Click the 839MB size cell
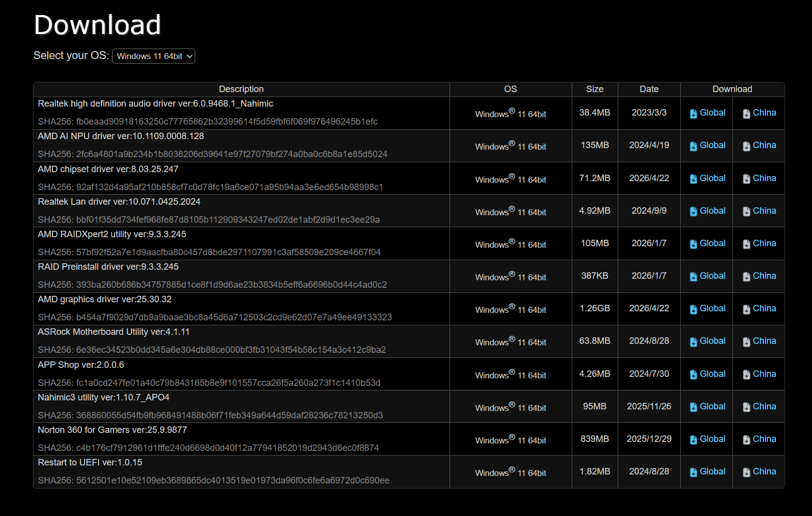Image resolution: width=812 pixels, height=516 pixels. tap(595, 439)
